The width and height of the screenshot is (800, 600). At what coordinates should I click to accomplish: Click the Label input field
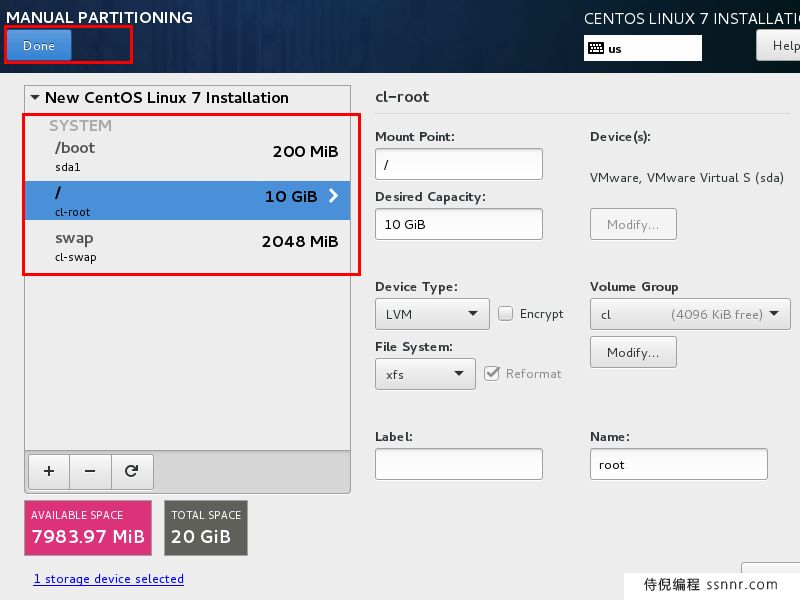(459, 464)
